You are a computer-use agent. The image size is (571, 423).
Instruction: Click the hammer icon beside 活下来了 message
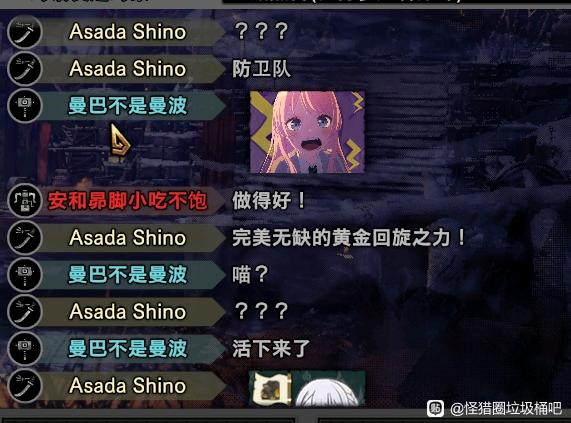pos(25,348)
